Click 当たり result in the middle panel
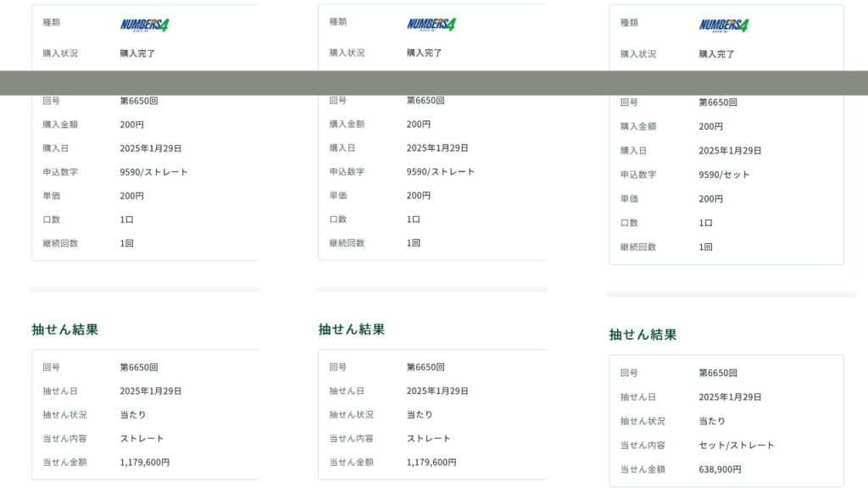 (x=420, y=415)
